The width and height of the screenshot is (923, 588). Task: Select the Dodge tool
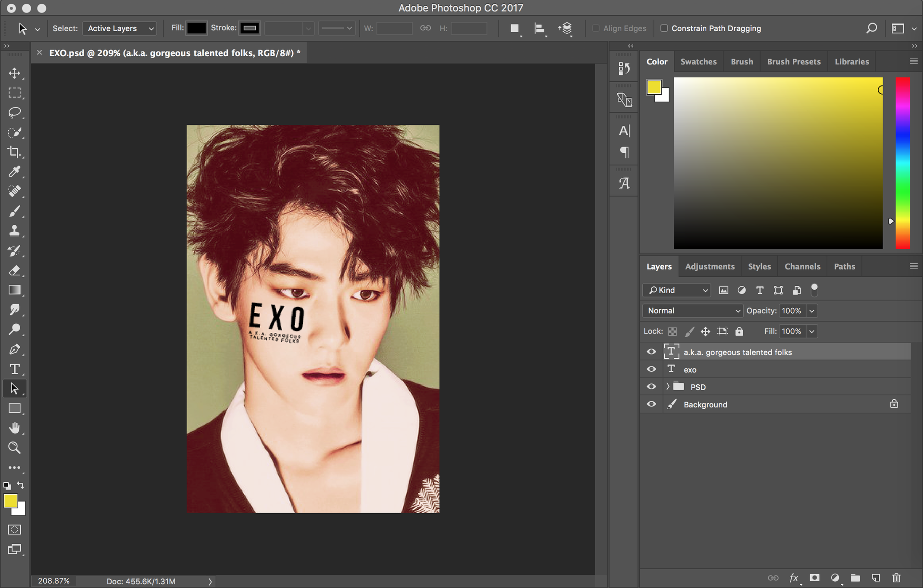point(14,329)
